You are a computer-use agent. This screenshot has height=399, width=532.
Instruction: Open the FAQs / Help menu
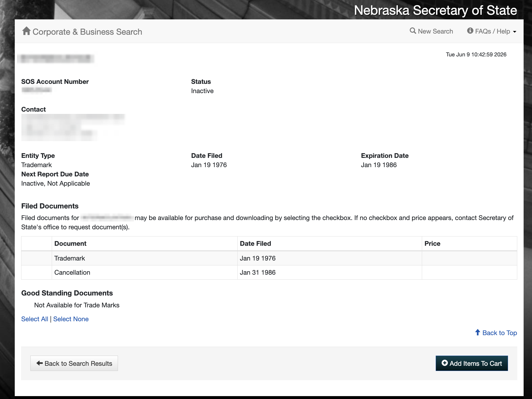[492, 31]
